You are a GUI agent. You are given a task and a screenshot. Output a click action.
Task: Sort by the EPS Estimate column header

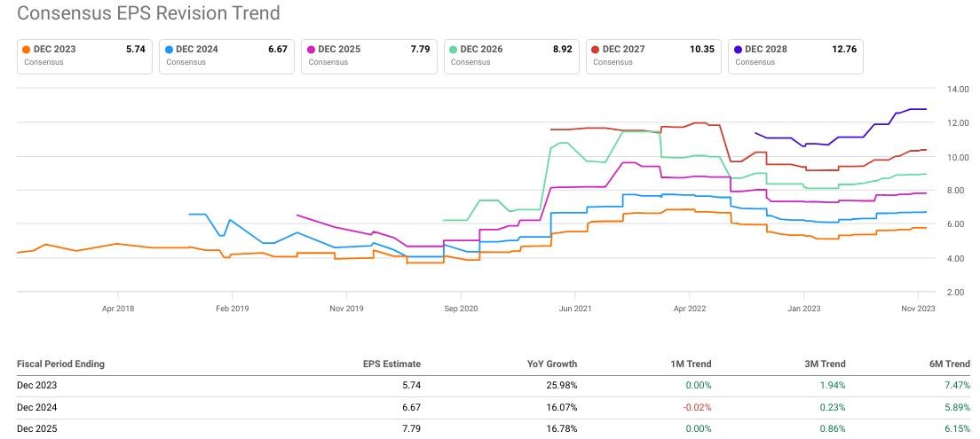pos(391,364)
